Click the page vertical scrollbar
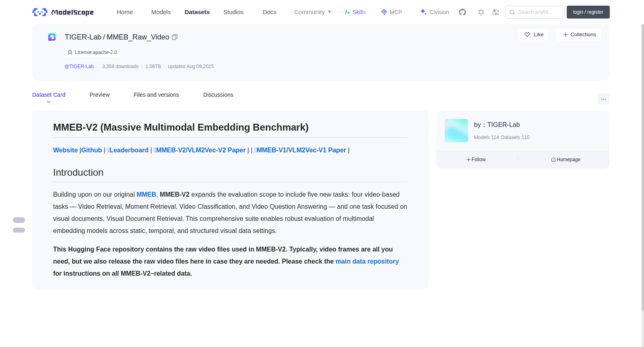The width and height of the screenshot is (644, 347). 642,167
